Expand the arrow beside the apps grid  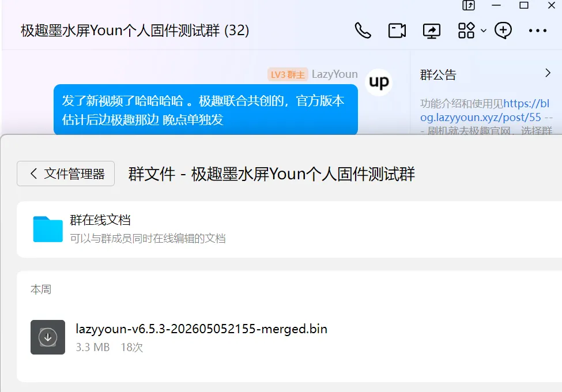click(484, 31)
